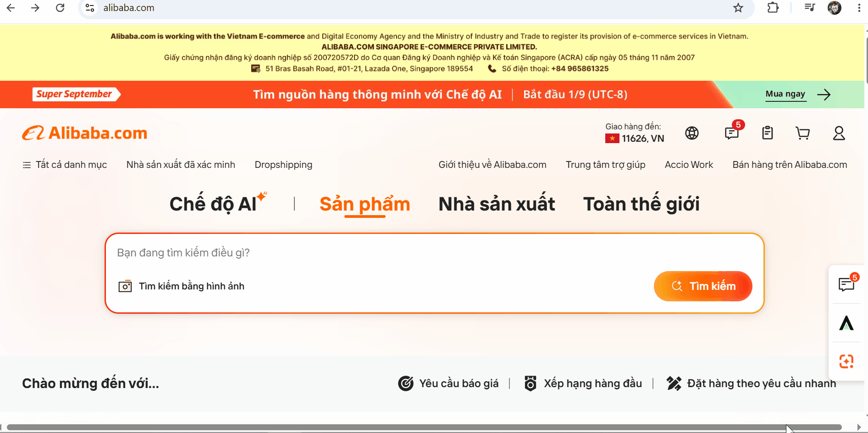Open the orders clipboard icon

point(768,133)
